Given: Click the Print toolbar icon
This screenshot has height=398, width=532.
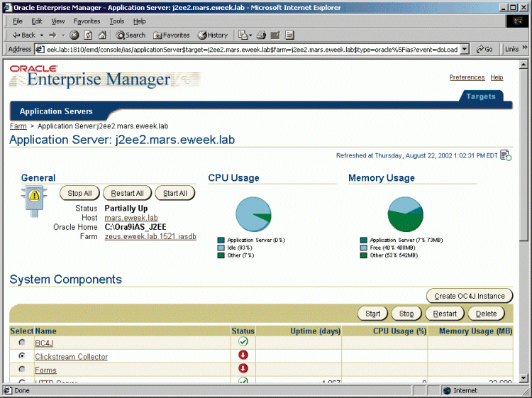Looking at the screenshot, I should click(261, 35).
